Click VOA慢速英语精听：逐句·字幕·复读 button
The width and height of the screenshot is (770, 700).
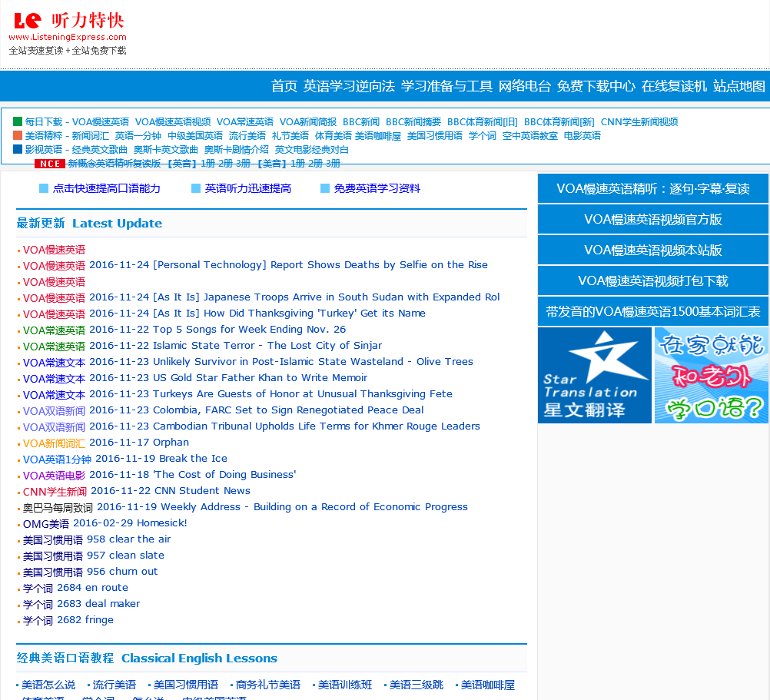(652, 188)
